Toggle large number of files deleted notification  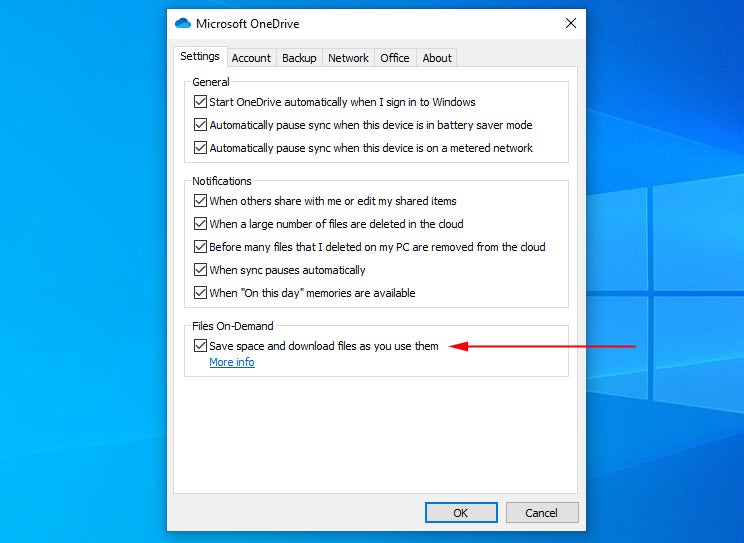(x=200, y=224)
